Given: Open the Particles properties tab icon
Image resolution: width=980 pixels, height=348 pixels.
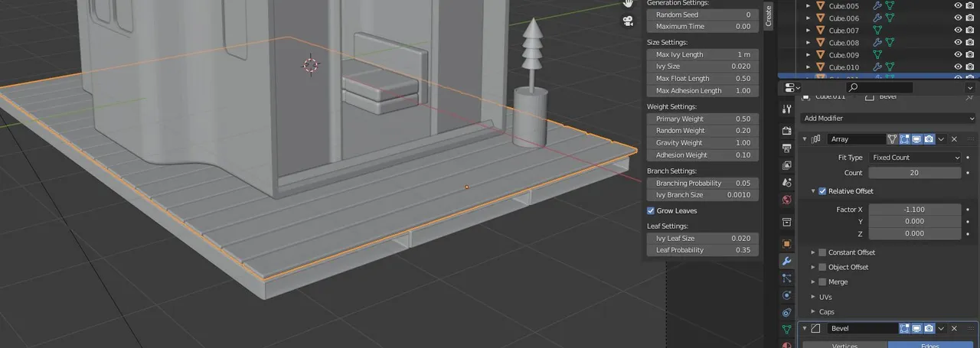Looking at the screenshot, I should click(786, 278).
